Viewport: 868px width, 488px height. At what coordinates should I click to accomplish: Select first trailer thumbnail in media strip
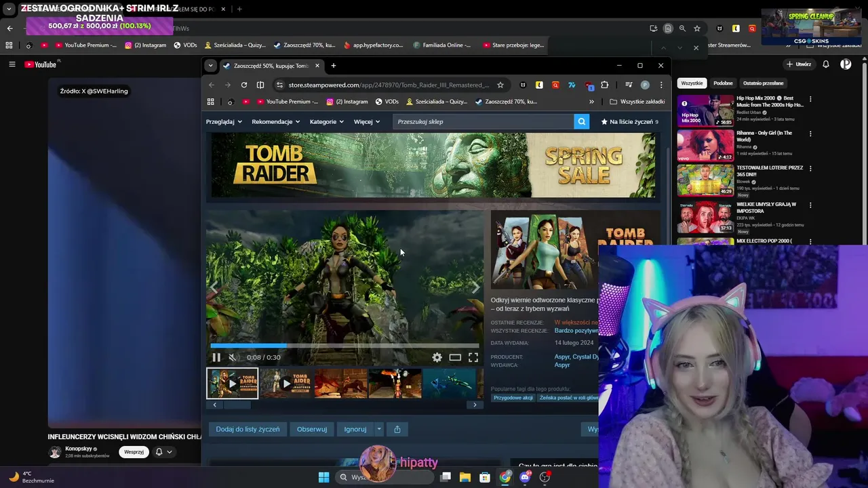232,384
